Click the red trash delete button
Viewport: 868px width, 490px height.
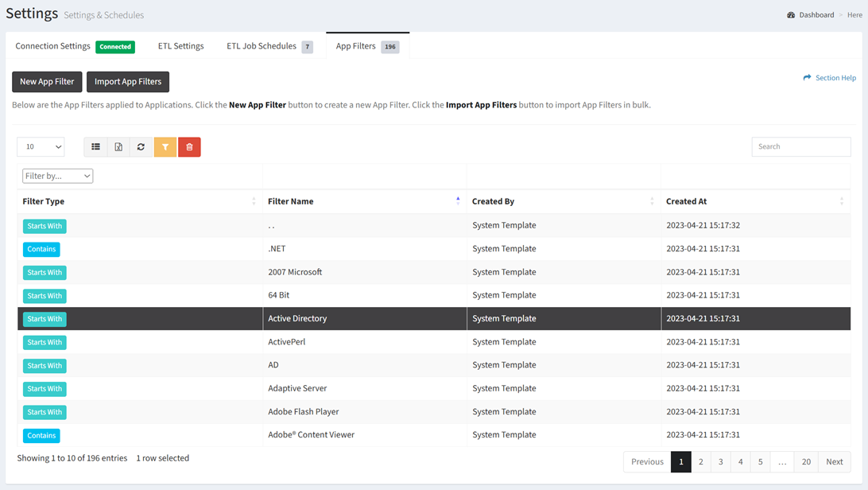tap(189, 147)
